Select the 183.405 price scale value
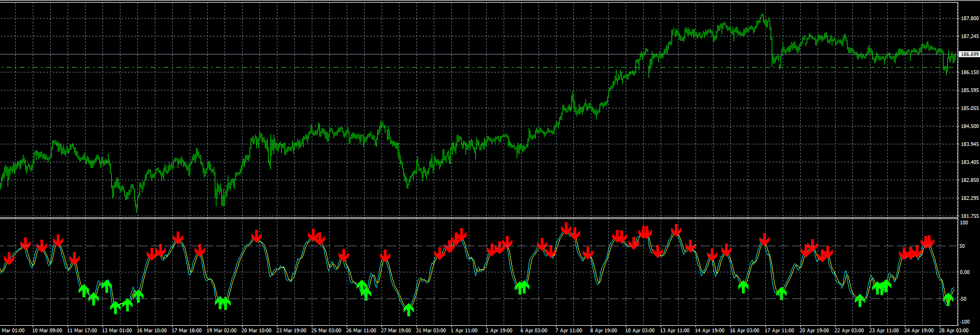 969,162
